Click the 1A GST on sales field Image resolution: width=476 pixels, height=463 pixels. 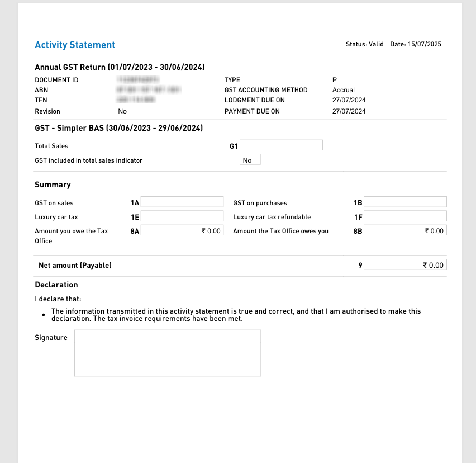pos(182,202)
